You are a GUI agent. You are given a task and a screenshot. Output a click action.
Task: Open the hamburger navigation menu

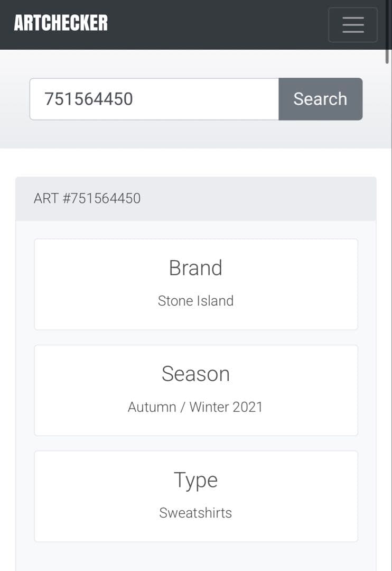[352, 25]
